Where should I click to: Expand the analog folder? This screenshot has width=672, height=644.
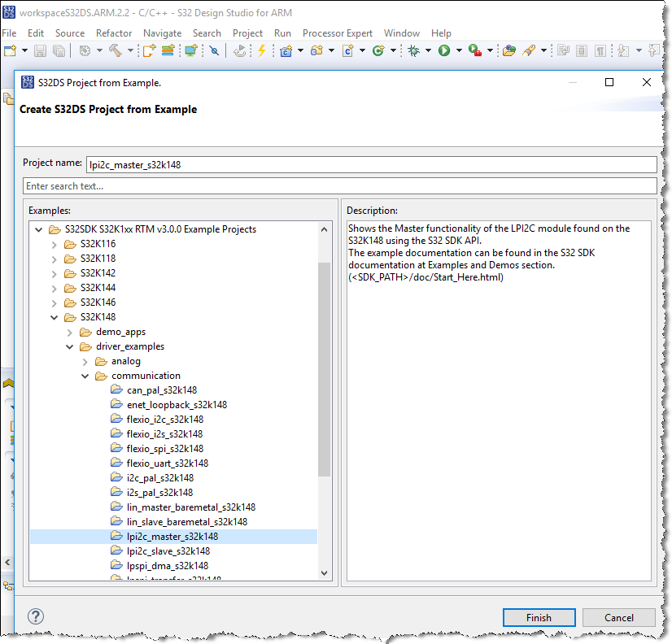coord(85,362)
